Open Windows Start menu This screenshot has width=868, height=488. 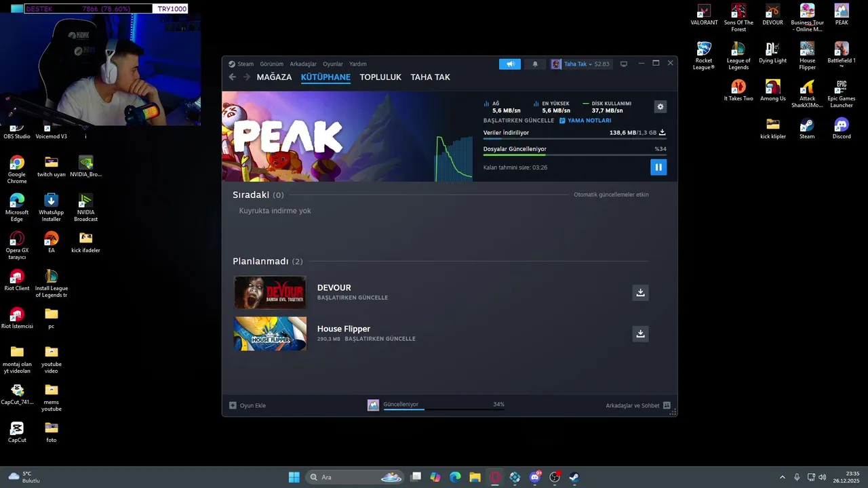294,477
